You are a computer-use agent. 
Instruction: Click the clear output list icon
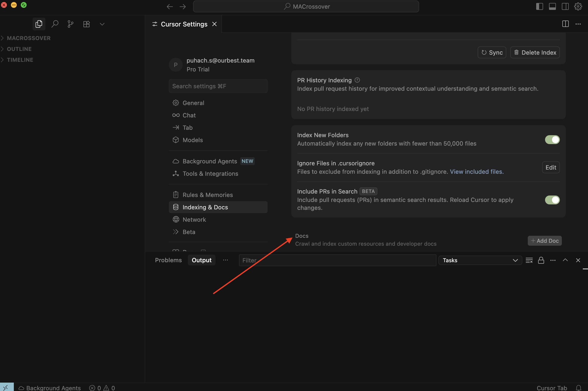pyautogui.click(x=529, y=260)
